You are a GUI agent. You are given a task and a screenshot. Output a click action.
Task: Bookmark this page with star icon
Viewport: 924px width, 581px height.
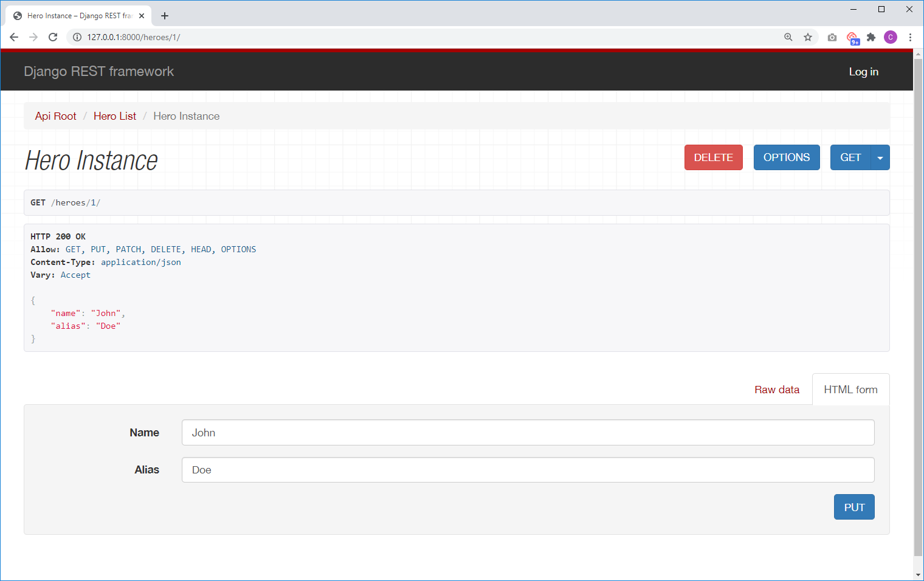point(808,37)
